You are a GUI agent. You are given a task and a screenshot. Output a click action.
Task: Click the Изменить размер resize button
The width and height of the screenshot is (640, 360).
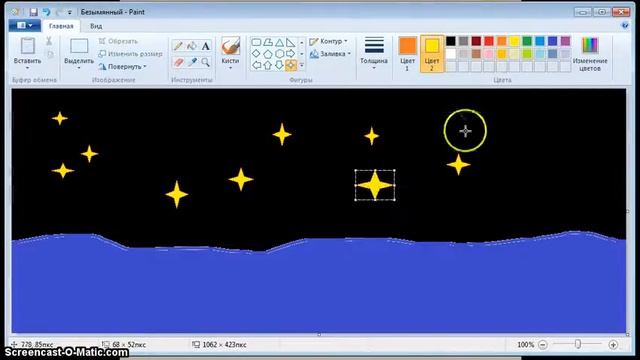(130, 54)
